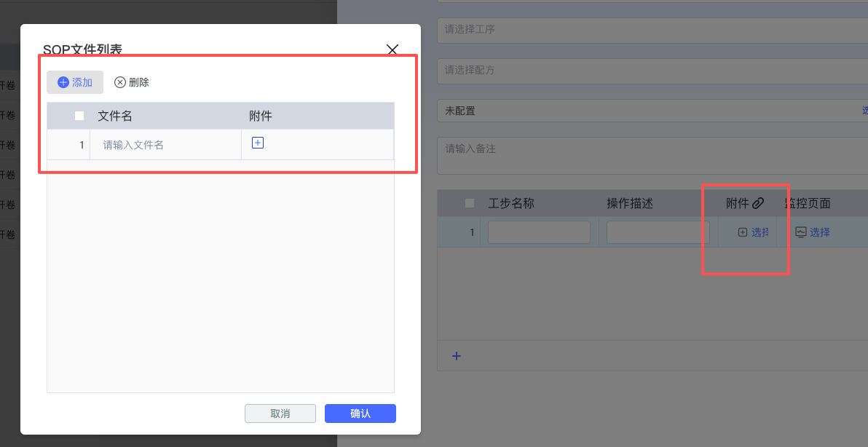Screen dimensions: 868x447
Task: Open 监控页面 选择 with monitor icon
Action: tap(812, 232)
